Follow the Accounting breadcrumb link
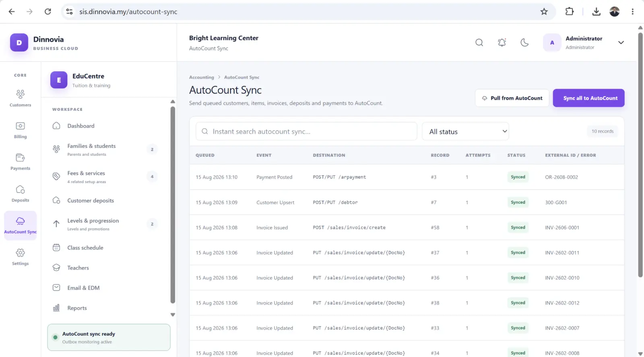Viewport: 644px width, 357px height. (202, 77)
